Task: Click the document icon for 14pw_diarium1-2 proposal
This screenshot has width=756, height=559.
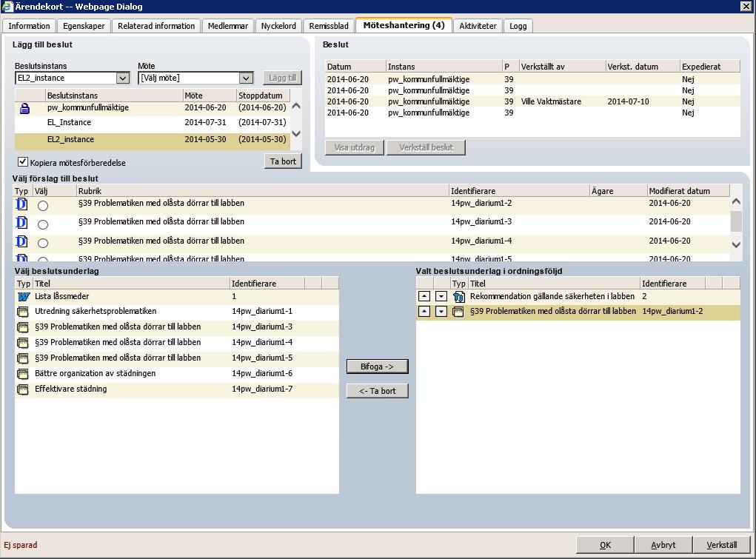Action: [x=21, y=204]
